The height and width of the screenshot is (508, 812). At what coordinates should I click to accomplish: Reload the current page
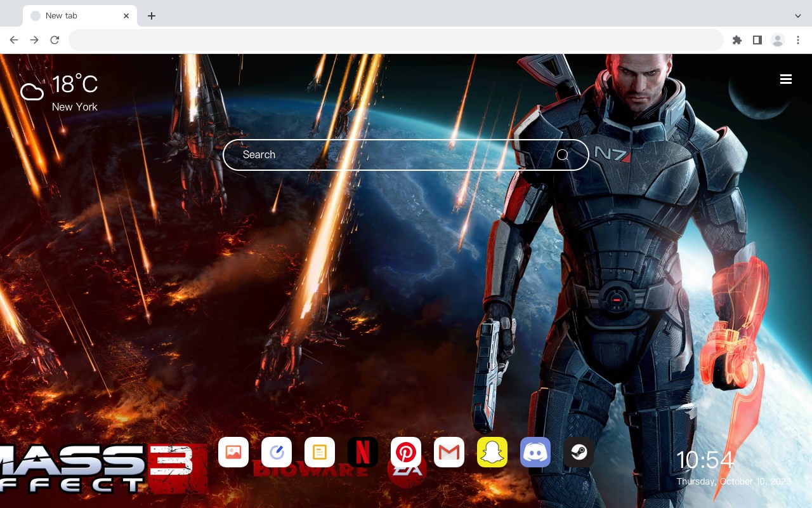(55, 40)
